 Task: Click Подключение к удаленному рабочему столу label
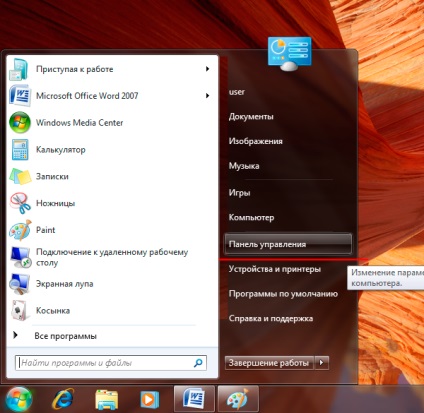click(112, 257)
